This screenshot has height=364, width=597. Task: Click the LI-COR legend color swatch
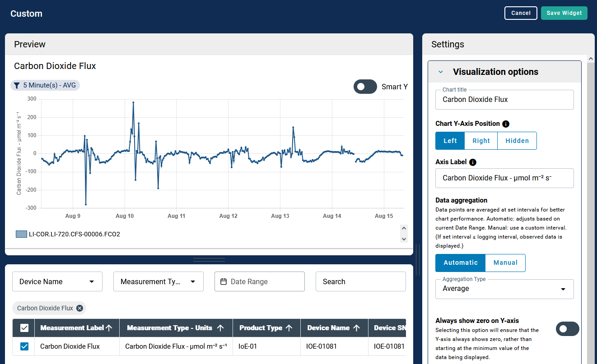pyautogui.click(x=21, y=234)
